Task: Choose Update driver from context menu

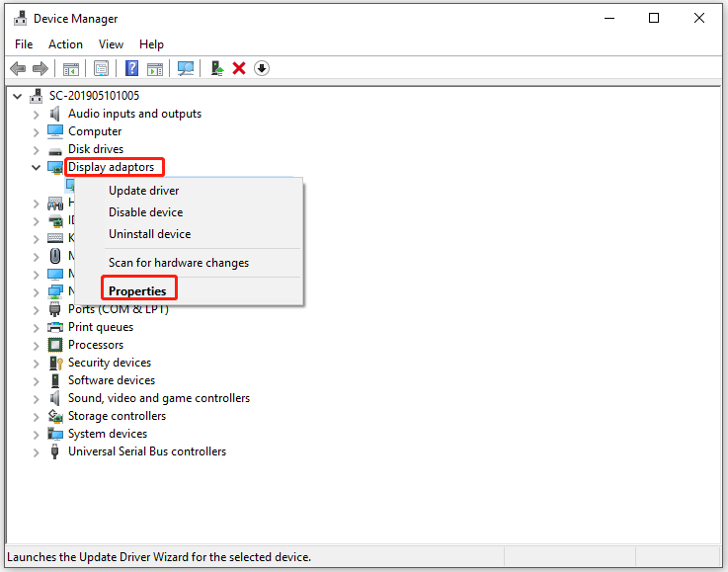Action: pyautogui.click(x=189, y=191)
